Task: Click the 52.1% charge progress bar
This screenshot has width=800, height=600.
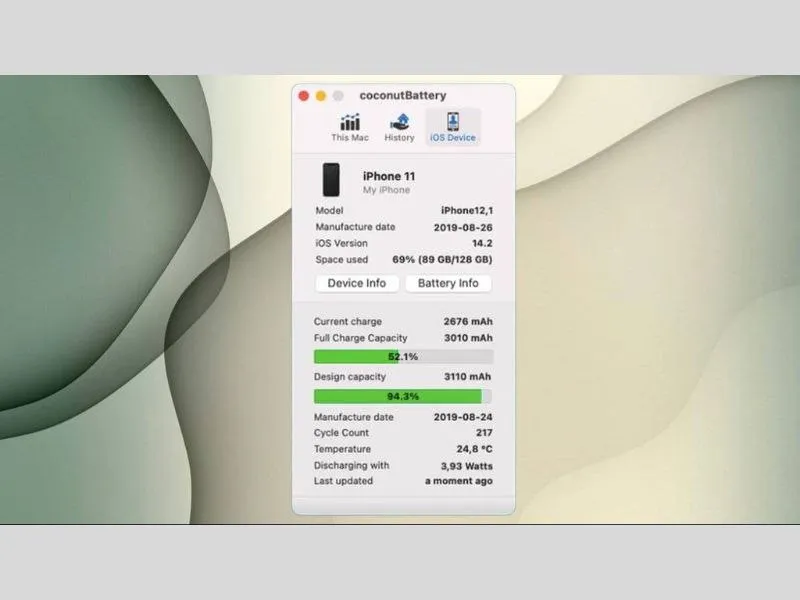Action: point(403,356)
